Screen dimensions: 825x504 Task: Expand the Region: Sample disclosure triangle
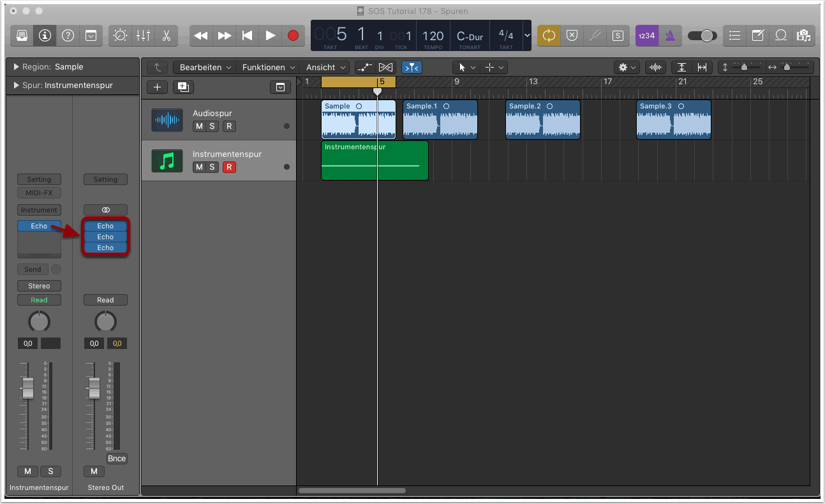(17, 67)
